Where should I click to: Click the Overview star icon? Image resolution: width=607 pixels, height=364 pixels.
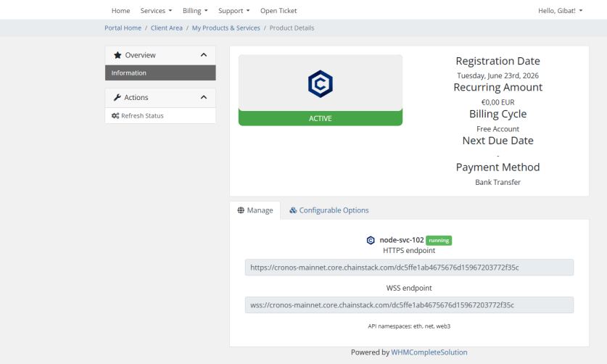click(117, 55)
